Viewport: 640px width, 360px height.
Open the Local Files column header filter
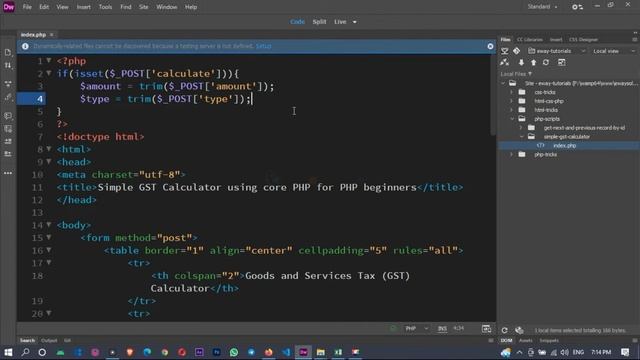pos(516,74)
